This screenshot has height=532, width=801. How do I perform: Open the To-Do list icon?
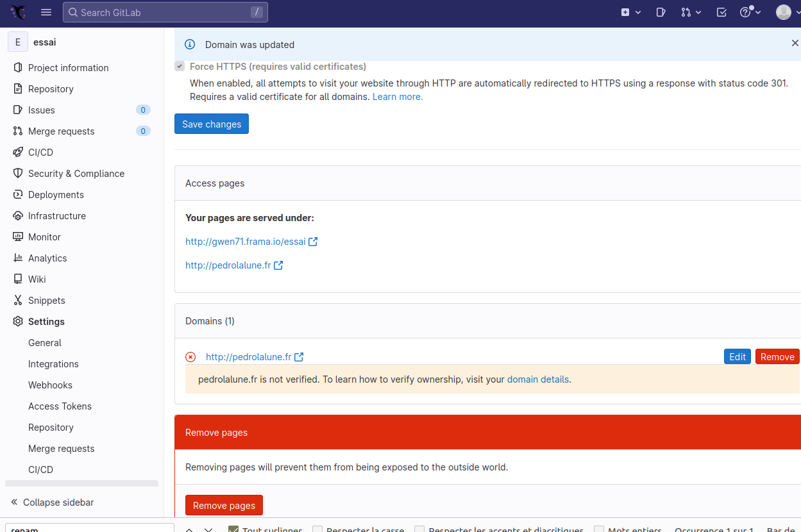click(x=721, y=12)
